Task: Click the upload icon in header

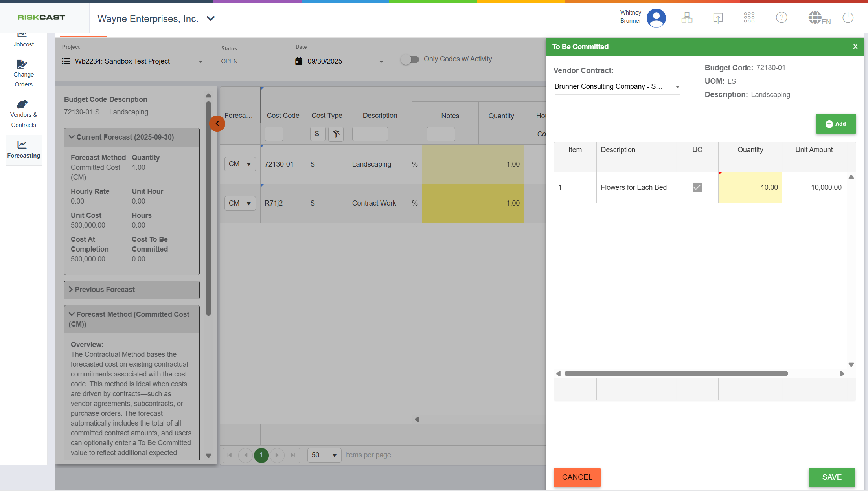Action: 718,18
